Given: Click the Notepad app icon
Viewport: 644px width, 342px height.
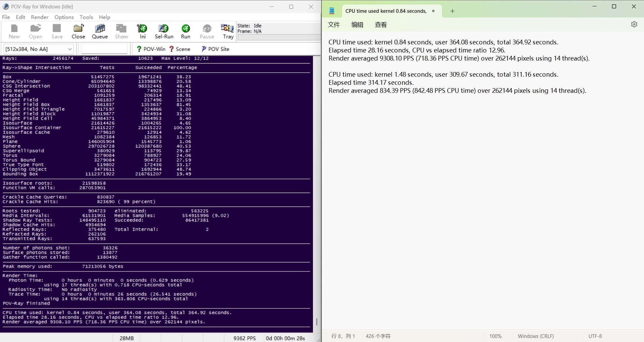Looking at the screenshot, I should pyautogui.click(x=332, y=11).
